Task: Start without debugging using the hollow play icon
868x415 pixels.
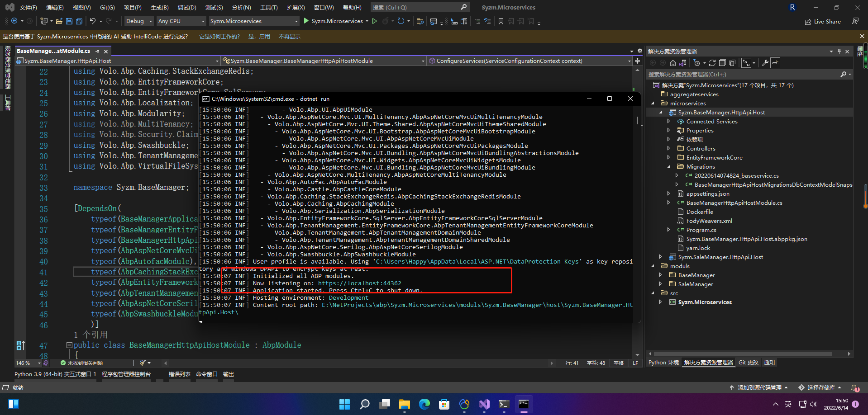Action: pos(374,21)
